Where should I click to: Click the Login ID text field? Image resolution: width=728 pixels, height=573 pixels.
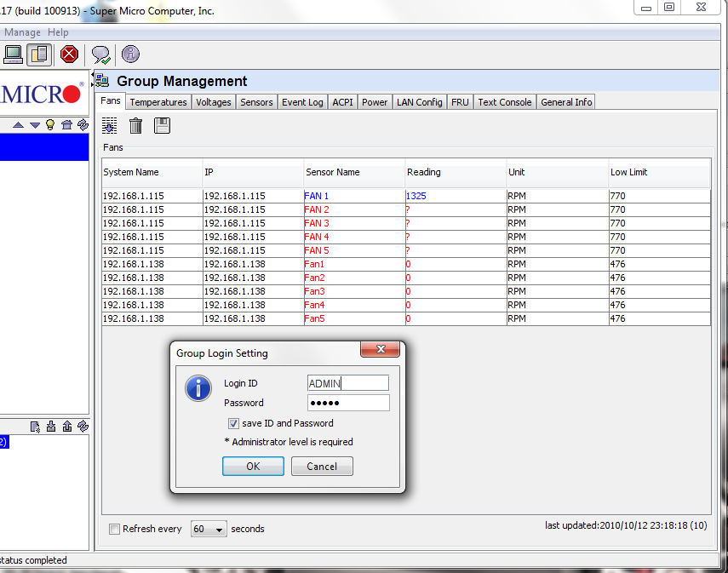(348, 383)
